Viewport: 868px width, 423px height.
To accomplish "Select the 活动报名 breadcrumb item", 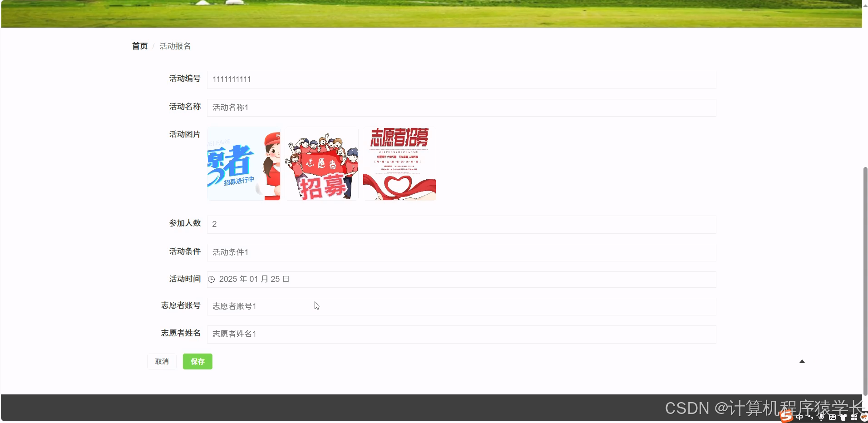I will (x=176, y=46).
